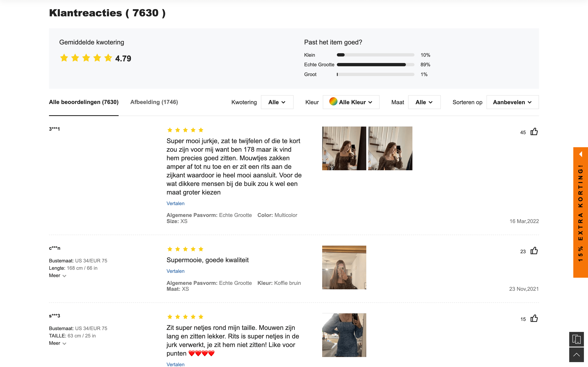
Task: Open first photo in 3***1's review
Action: (x=344, y=148)
